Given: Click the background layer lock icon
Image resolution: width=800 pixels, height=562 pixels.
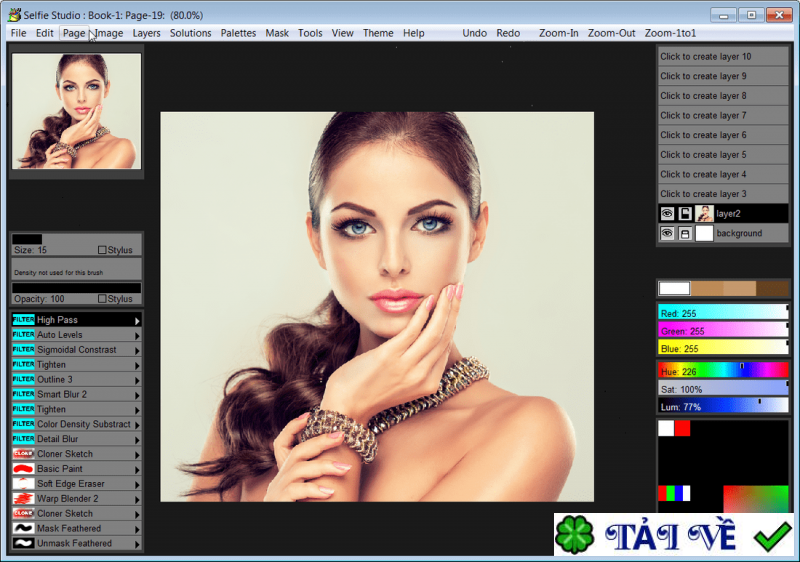Looking at the screenshot, I should pyautogui.click(x=685, y=234).
